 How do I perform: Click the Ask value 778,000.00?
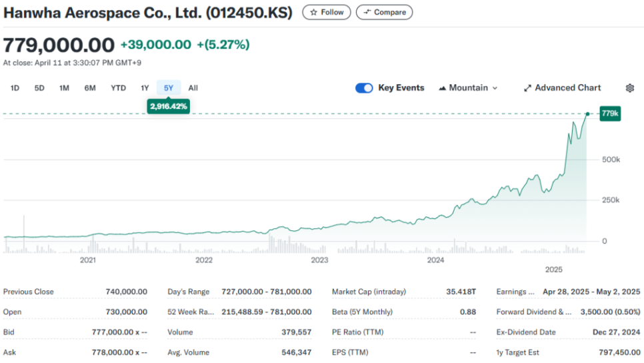(119, 352)
